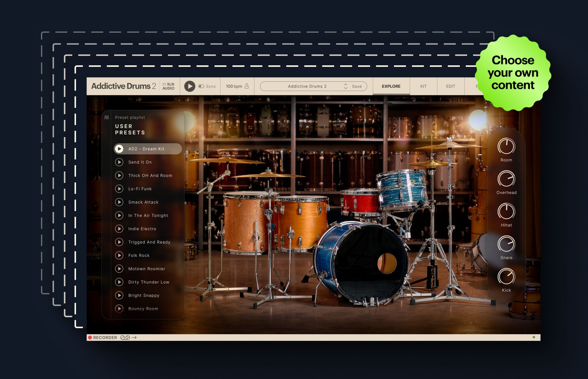Image resolution: width=588 pixels, height=379 pixels.
Task: Toggle the Sync switch
Action: (201, 86)
